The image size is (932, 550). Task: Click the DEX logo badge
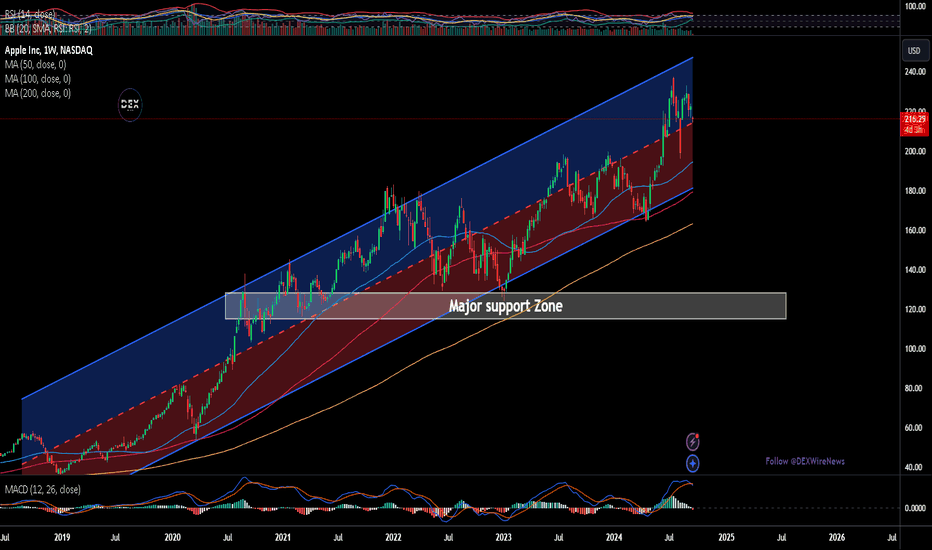pyautogui.click(x=130, y=105)
